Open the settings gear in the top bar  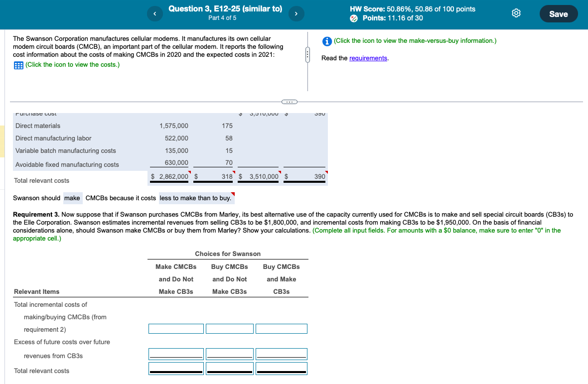coord(516,13)
